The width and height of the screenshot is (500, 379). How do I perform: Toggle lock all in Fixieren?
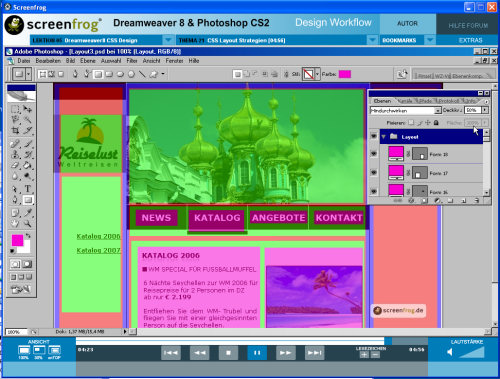click(x=436, y=123)
